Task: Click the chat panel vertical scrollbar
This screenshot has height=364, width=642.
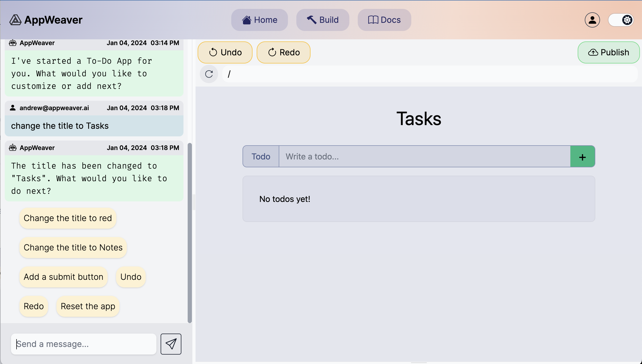Action: [190, 233]
